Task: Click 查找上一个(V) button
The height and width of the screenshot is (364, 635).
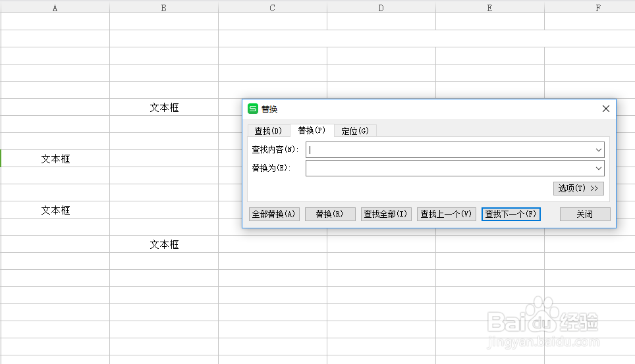Action: pos(447,214)
